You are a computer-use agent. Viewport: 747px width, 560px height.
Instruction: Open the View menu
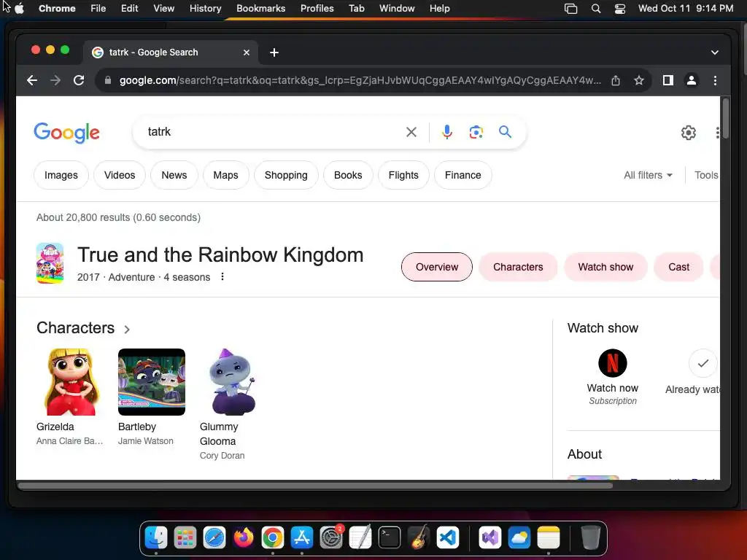(163, 9)
